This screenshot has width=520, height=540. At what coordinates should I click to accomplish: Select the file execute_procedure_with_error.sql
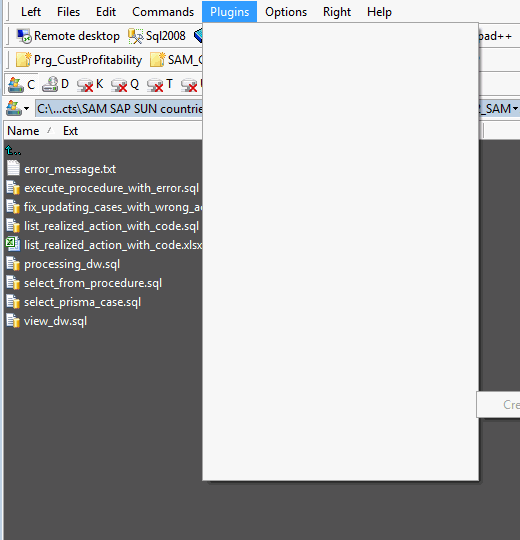[x=112, y=188]
